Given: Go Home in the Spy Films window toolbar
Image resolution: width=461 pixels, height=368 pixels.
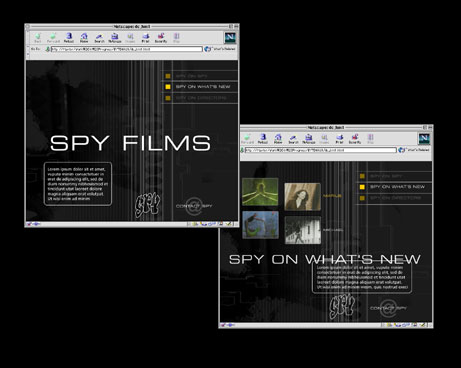Looking at the screenshot, I should [x=84, y=37].
